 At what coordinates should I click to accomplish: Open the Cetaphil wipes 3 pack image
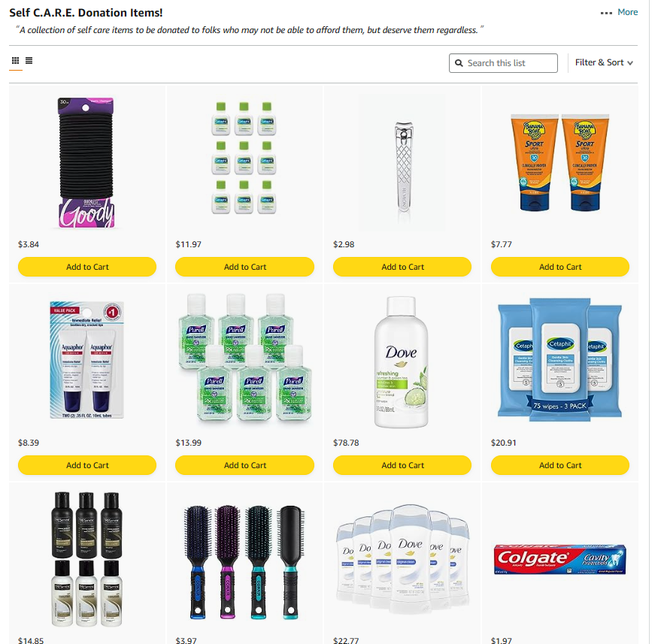point(559,360)
